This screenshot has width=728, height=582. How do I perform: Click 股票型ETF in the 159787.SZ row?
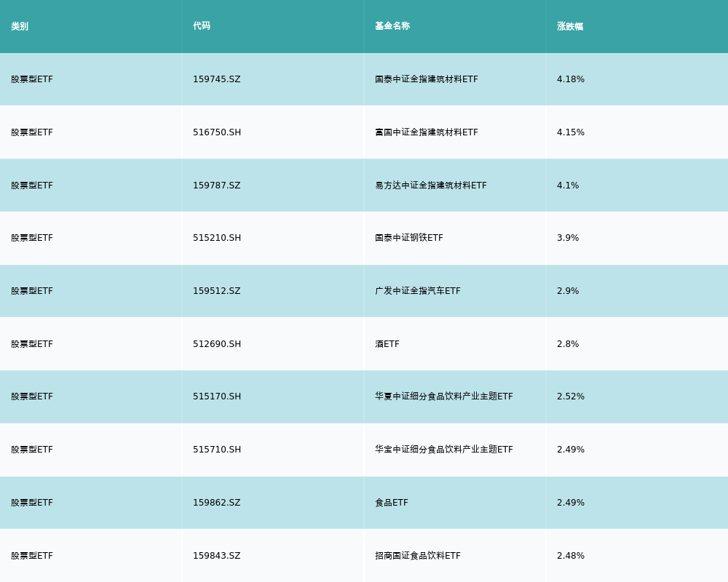(32, 186)
